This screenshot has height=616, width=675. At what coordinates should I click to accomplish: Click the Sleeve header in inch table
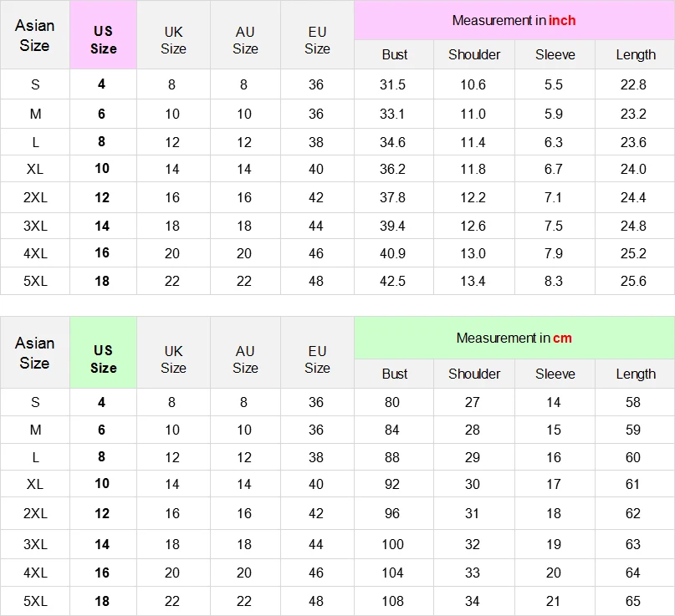point(555,54)
